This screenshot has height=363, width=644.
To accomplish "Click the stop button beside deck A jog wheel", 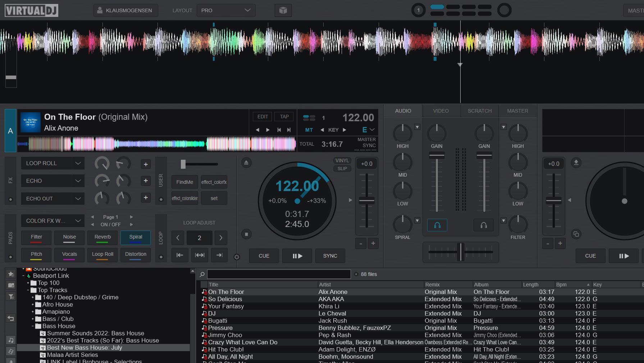I will pos(246,234).
